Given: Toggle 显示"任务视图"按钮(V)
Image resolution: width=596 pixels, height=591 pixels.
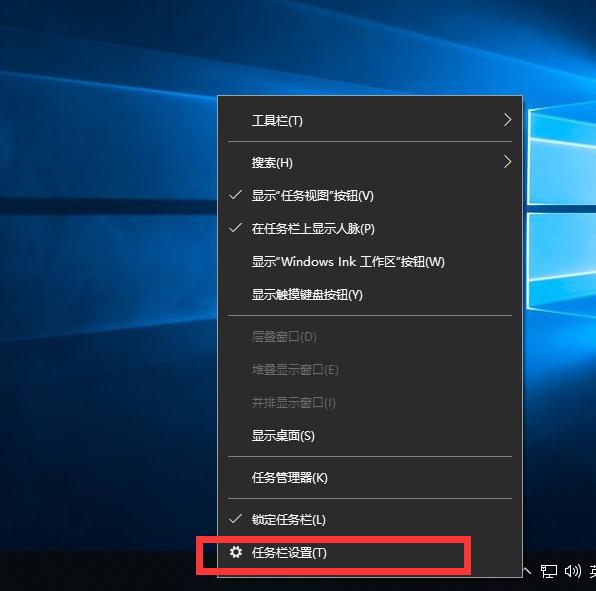Looking at the screenshot, I should click(370, 196).
